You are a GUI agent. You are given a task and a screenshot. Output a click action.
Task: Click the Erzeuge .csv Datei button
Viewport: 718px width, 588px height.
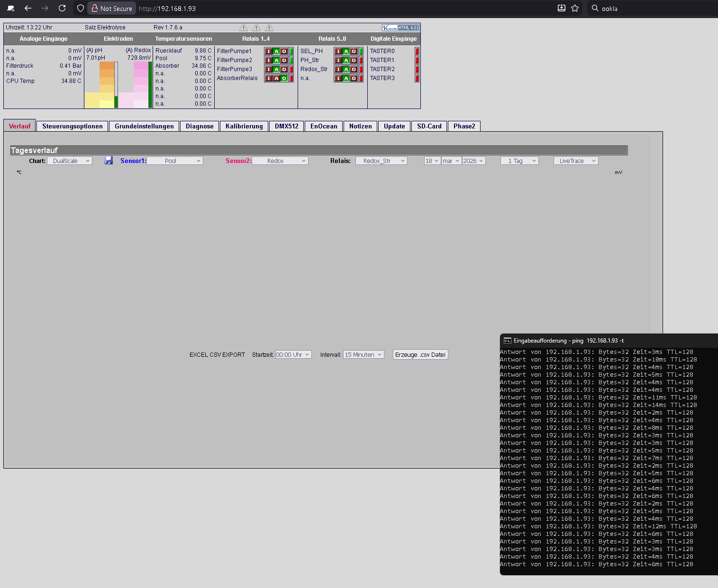(x=420, y=354)
